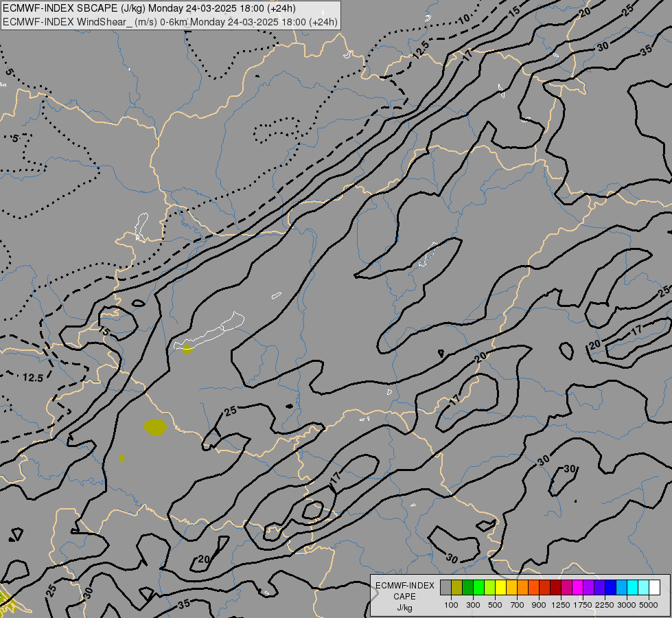Click the olive swatch in the CAPE legend

click(457, 587)
